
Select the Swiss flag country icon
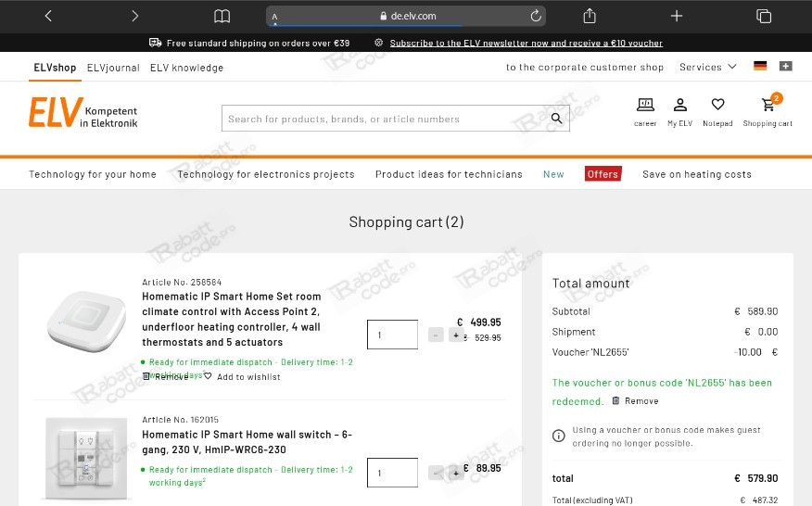pos(786,66)
